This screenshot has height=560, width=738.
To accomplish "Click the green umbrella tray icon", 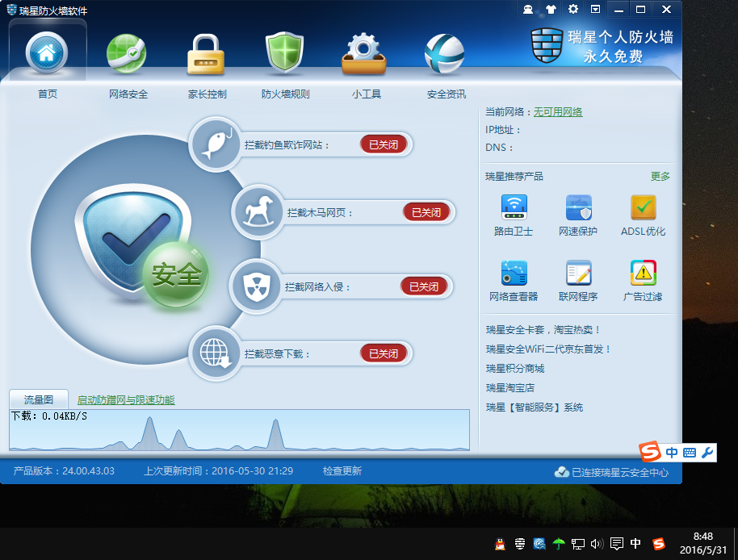I will [559, 544].
